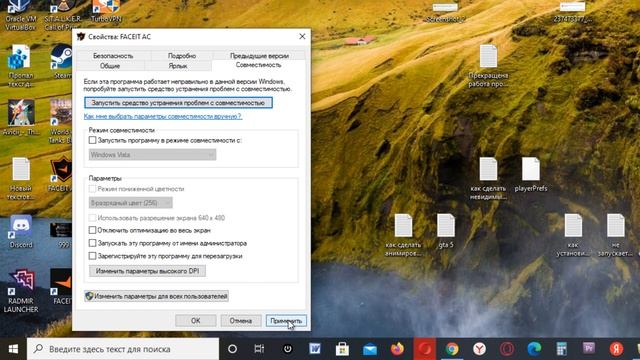The width and height of the screenshot is (640, 360).
Task: Click the taskbar search box
Action: tap(123, 349)
